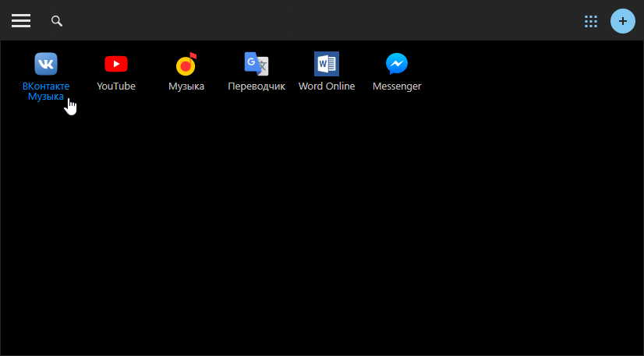Viewport: 644px width, 356px height.
Task: Open the hamburger menu
Action: 21,20
